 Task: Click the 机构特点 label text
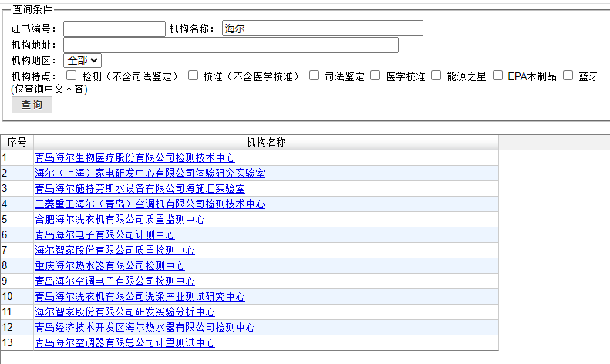tap(33, 76)
